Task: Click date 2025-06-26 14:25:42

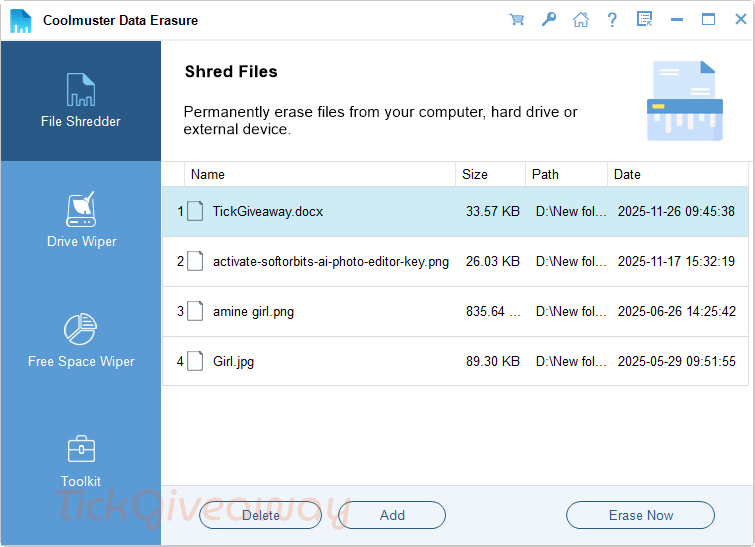Action: tap(677, 312)
